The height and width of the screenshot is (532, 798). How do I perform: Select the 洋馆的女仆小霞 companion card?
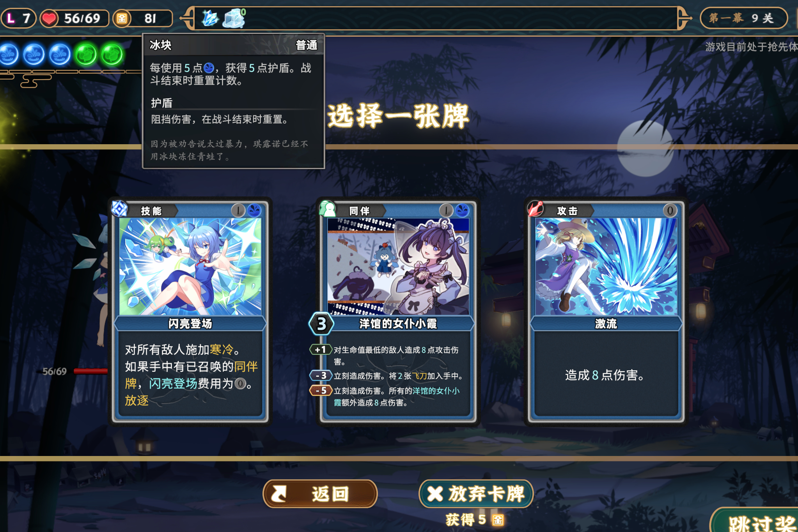tap(398, 311)
